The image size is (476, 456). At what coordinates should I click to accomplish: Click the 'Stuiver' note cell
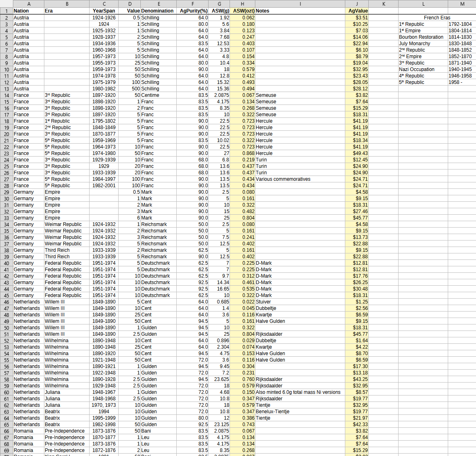coord(300,302)
